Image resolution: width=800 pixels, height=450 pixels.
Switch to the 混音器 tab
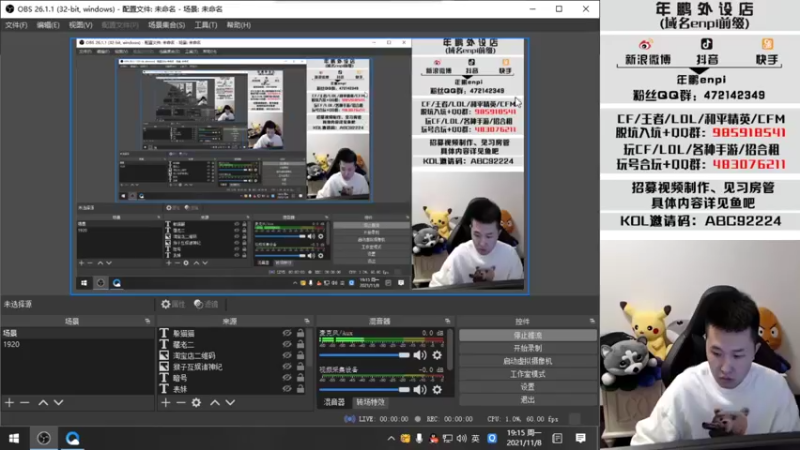click(334, 402)
